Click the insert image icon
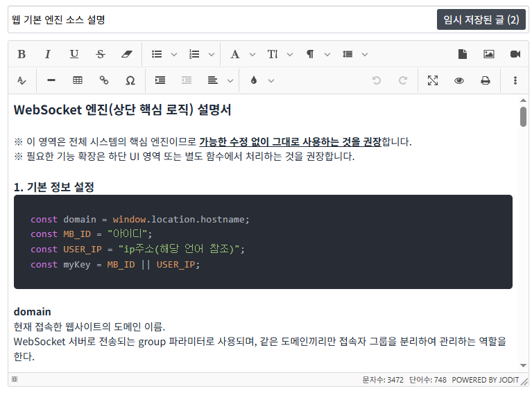This screenshot has width=532, height=393. pyautogui.click(x=489, y=54)
